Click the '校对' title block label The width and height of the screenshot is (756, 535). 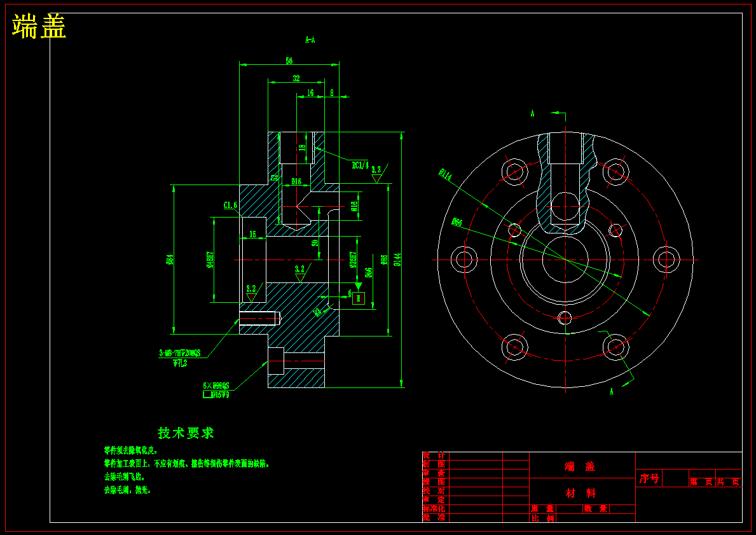pyautogui.click(x=434, y=490)
